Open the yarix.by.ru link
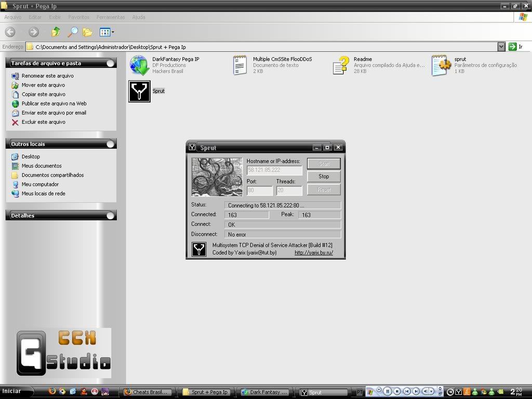Screen dimensions: 532x399 click(x=313, y=252)
